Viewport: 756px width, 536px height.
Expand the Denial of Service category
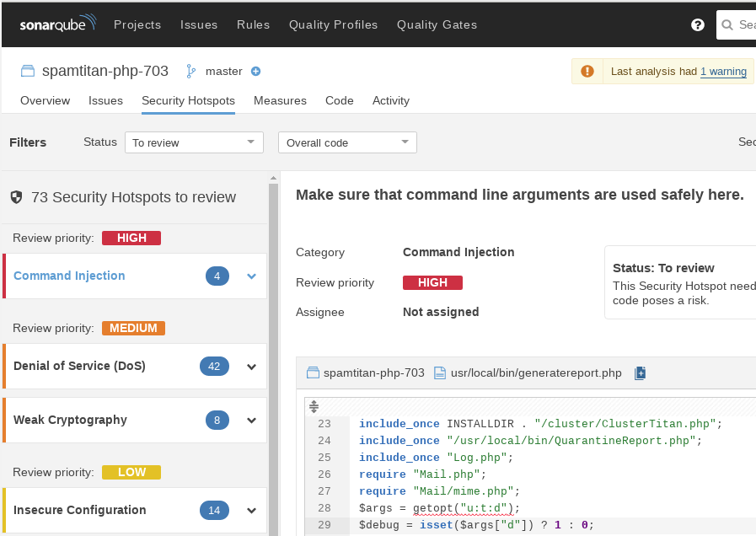tap(251, 367)
